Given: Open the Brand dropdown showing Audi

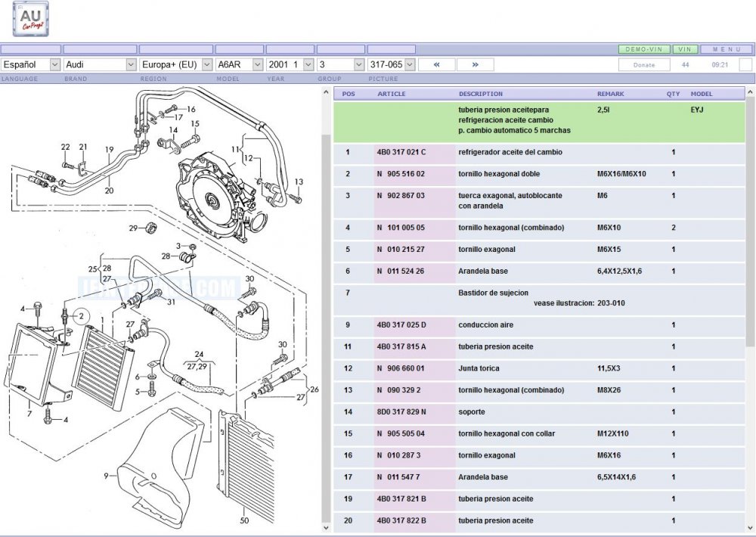Looking at the screenshot, I should tap(99, 65).
